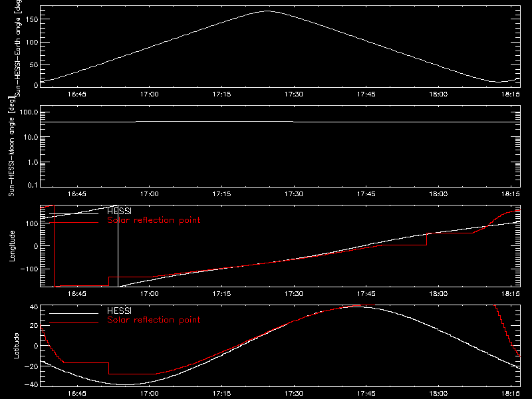Screen dimensions: 532x399
Task: Click the -40 tick on Latitude axis
Action: [x=31, y=384]
